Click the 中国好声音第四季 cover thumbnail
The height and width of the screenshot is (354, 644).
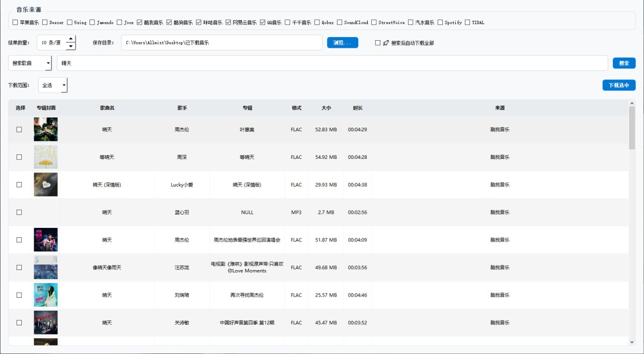[46, 322]
